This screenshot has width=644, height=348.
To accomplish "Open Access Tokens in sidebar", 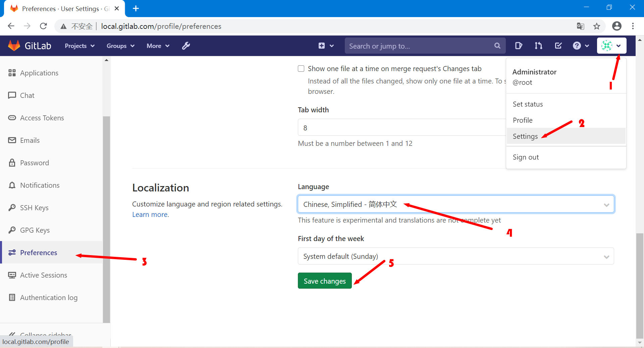I will [42, 118].
